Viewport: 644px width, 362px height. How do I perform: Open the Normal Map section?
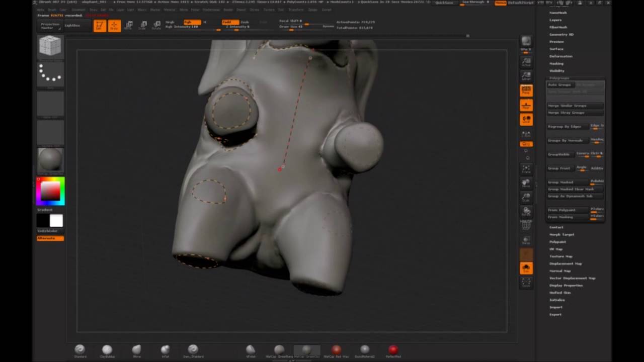(560, 271)
